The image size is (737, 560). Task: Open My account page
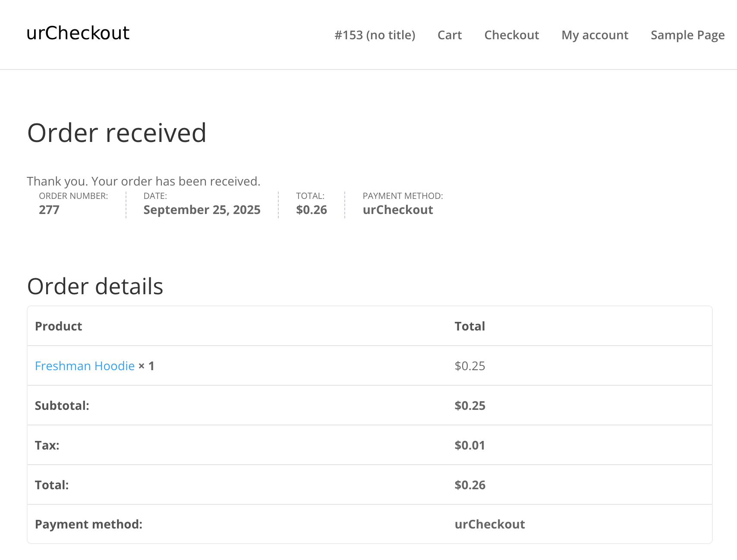[595, 35]
